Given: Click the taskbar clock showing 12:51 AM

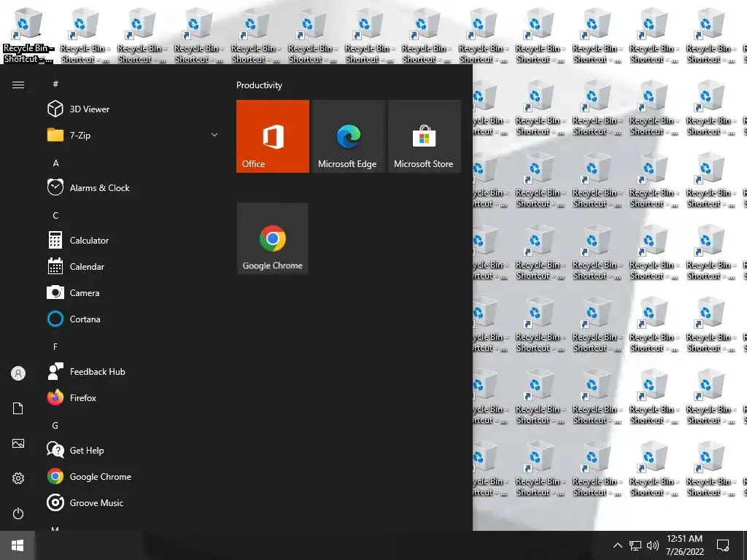Looking at the screenshot, I should click(x=684, y=545).
